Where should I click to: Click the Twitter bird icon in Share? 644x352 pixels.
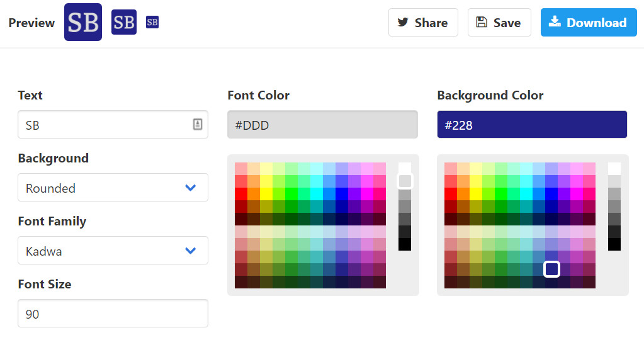pyautogui.click(x=403, y=22)
